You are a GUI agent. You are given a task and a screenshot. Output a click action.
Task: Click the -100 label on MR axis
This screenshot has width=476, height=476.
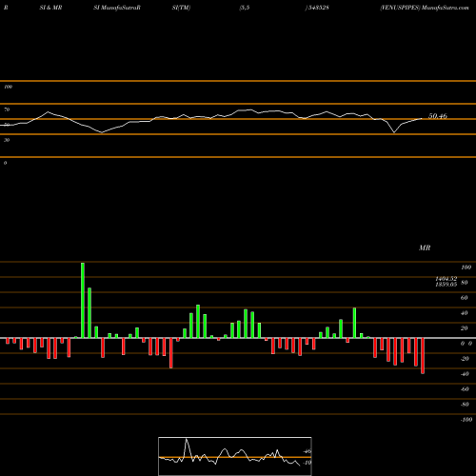coord(466,420)
